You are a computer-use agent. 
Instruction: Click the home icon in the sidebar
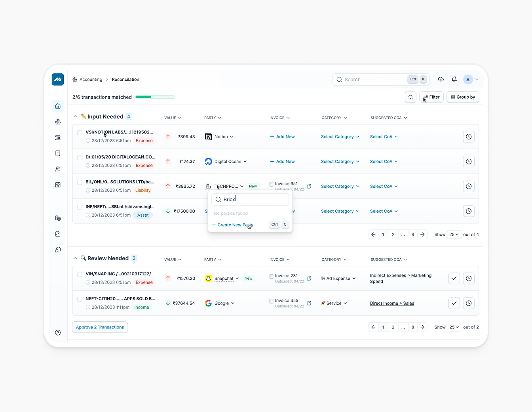click(58, 106)
